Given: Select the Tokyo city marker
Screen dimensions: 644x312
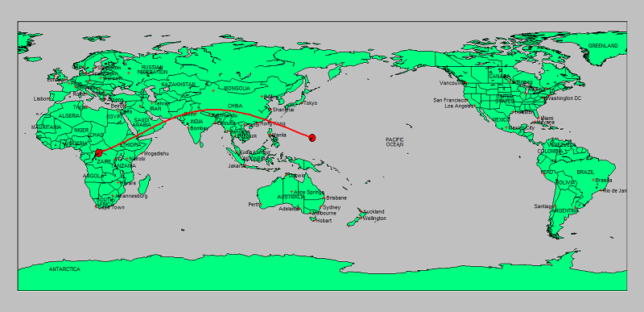Looking at the screenshot, I should coord(302,102).
